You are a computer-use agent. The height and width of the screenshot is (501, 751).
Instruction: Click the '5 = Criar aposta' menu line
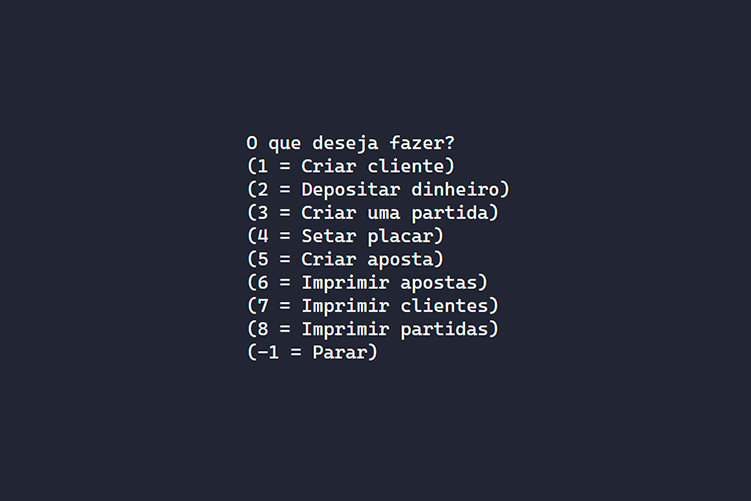coord(345,259)
